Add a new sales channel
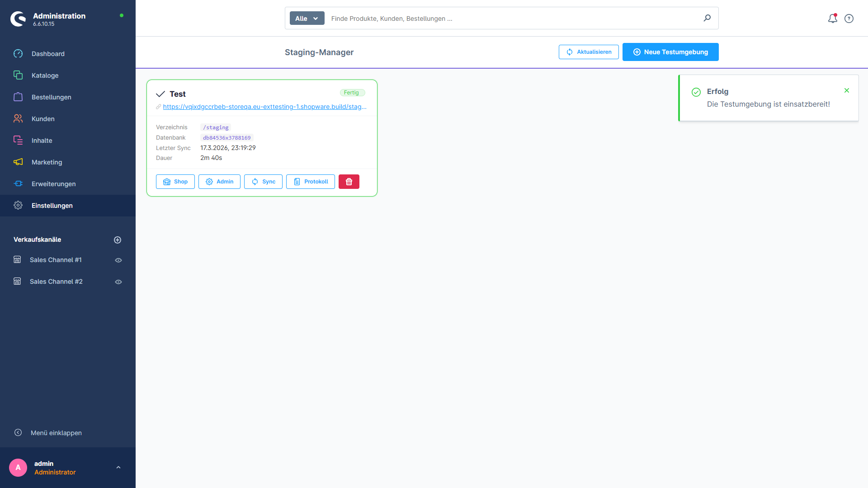The width and height of the screenshot is (868, 488). [x=118, y=240]
